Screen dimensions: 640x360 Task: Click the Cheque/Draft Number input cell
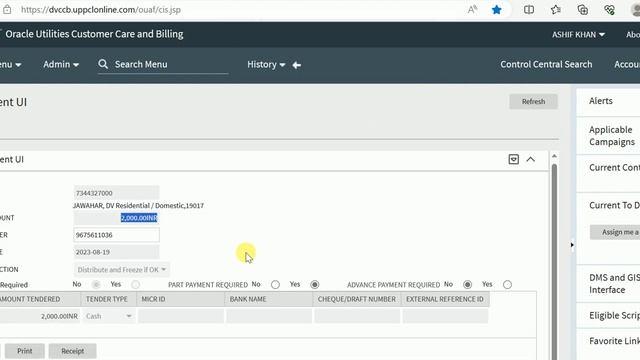pos(357,316)
